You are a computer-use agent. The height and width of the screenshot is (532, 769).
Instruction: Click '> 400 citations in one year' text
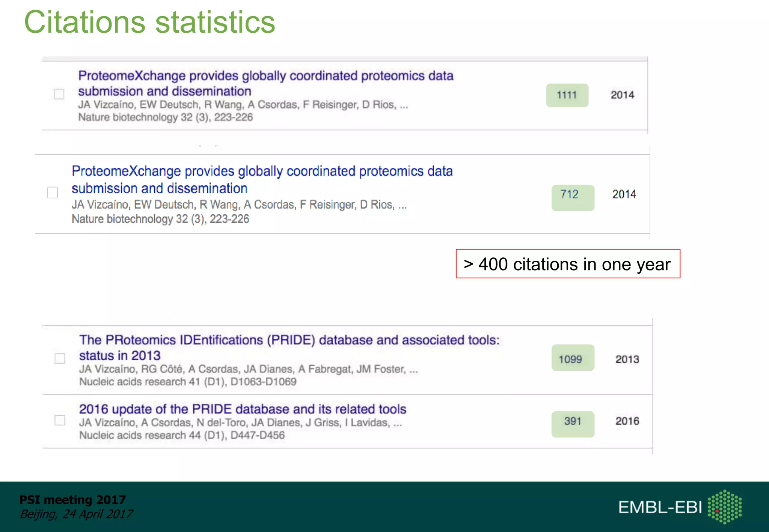coord(568,264)
